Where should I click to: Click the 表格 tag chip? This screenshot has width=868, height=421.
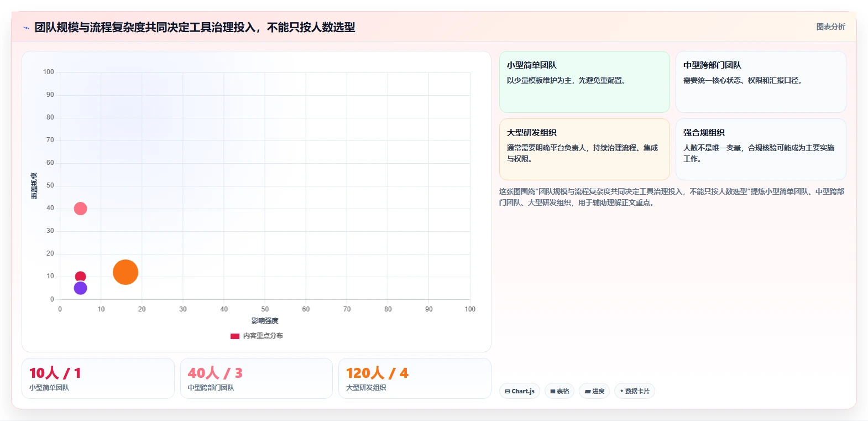(x=560, y=391)
